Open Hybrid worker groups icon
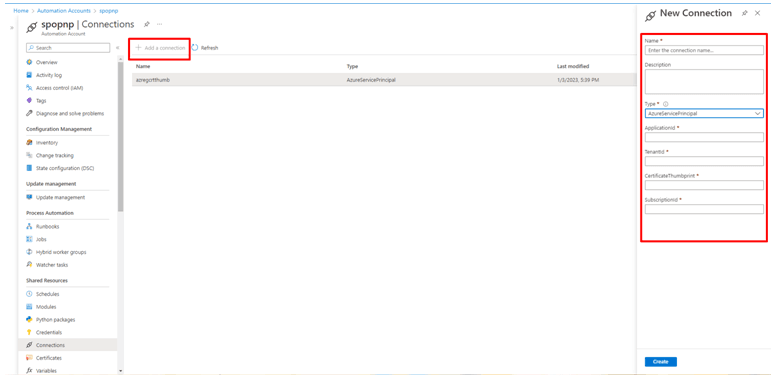777x380 pixels. [29, 252]
